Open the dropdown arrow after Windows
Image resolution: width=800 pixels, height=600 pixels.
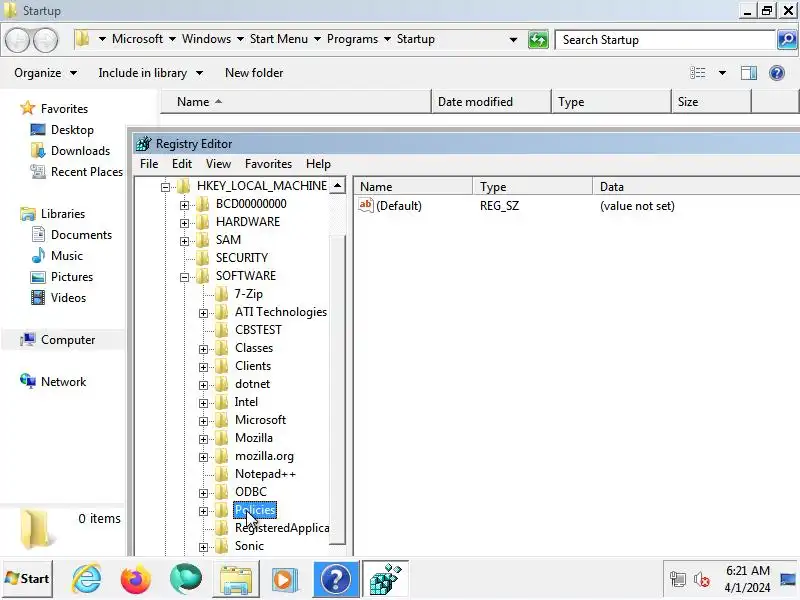[x=240, y=39]
